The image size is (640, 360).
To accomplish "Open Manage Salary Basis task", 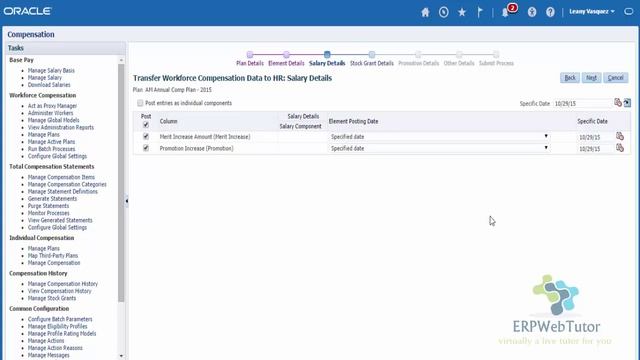I will pos(51,71).
